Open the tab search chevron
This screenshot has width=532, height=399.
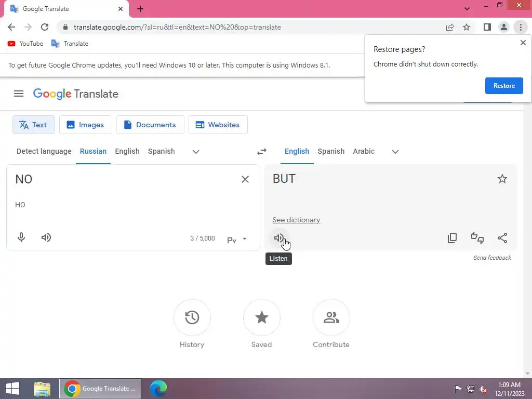[467, 9]
